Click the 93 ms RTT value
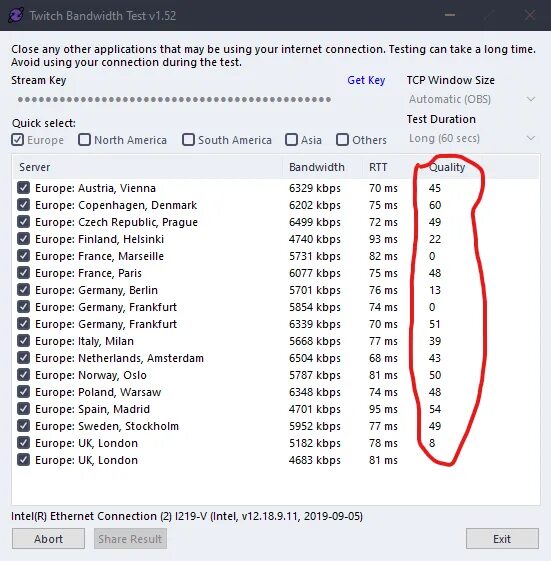This screenshot has width=551, height=561. (x=383, y=239)
